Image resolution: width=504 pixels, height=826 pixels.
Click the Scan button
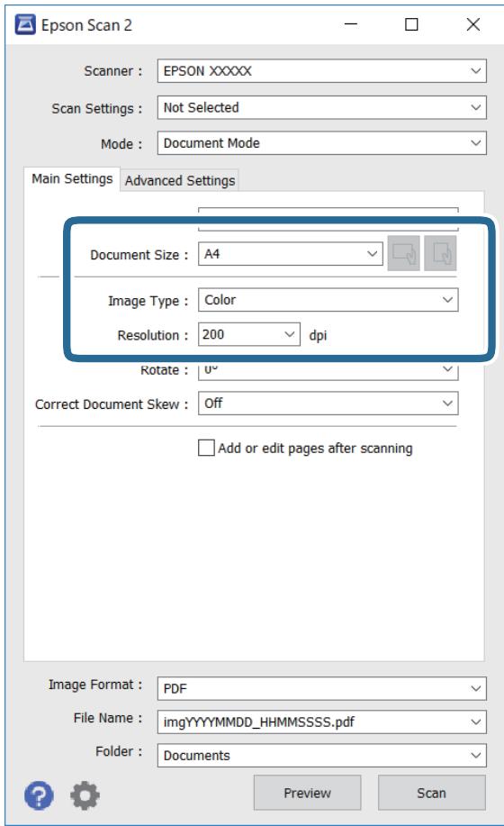(431, 793)
